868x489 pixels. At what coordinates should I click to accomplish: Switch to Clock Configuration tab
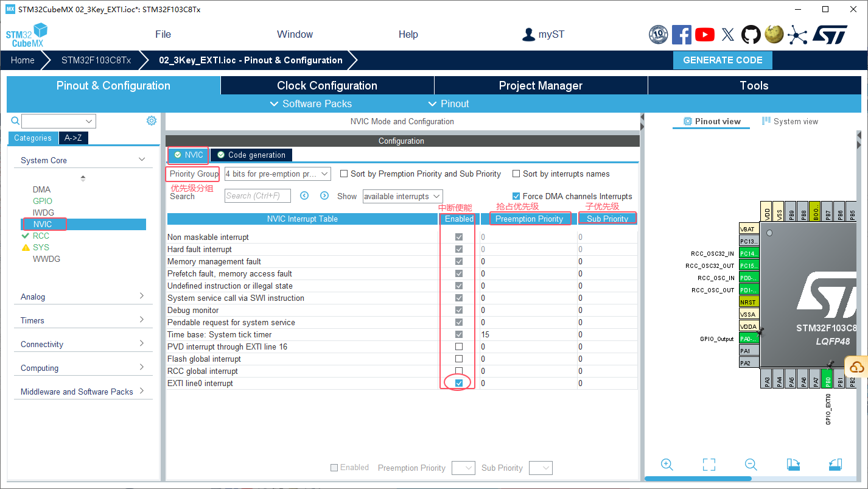pos(327,85)
